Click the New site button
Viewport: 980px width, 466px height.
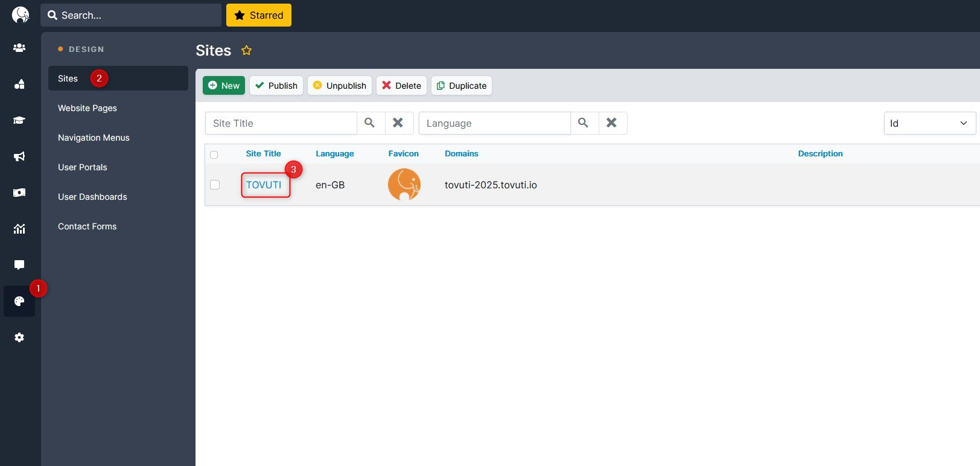pos(224,86)
